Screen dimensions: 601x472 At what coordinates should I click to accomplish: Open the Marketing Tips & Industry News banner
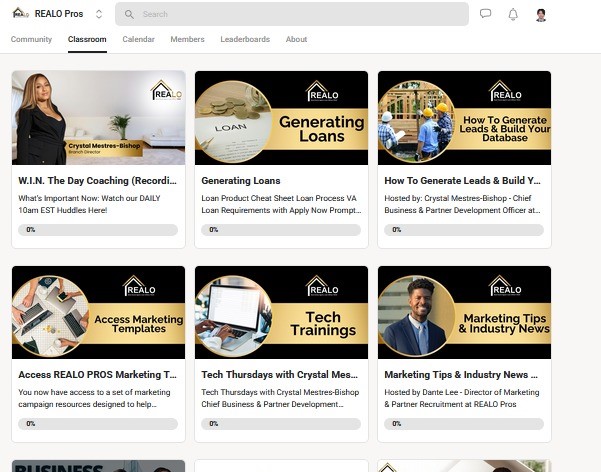(x=465, y=312)
